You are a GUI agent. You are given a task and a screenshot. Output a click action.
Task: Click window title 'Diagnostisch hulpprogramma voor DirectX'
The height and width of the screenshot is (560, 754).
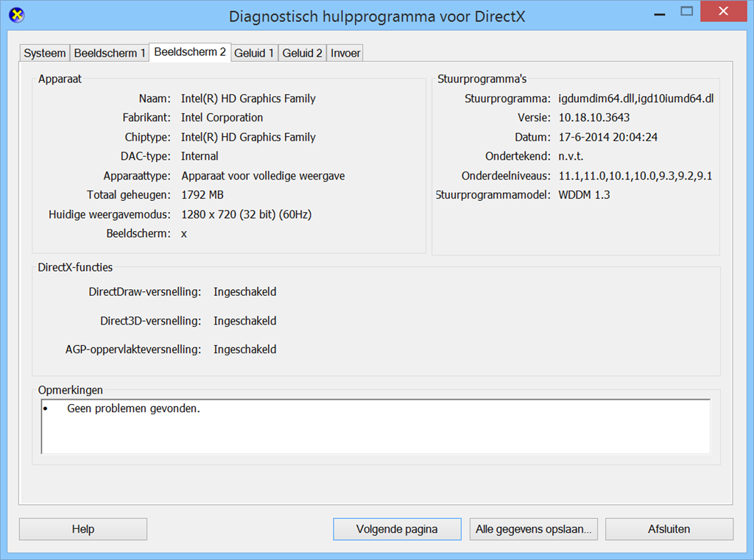pos(377,16)
